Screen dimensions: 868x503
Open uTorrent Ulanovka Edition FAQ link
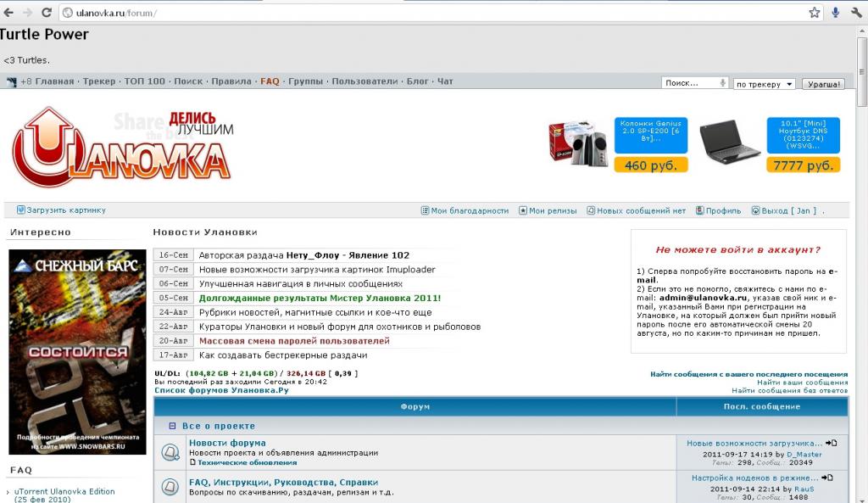[x=64, y=495]
